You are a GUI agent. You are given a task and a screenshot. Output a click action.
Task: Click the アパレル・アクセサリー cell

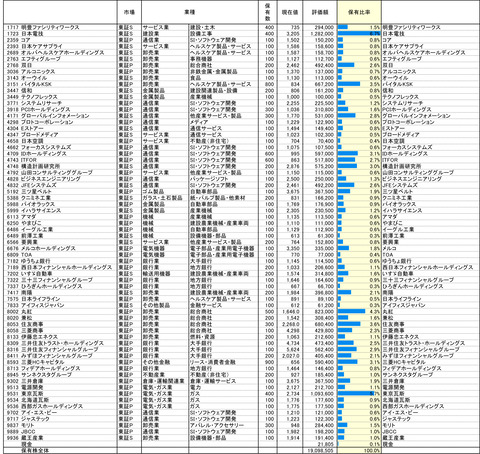(223, 426)
